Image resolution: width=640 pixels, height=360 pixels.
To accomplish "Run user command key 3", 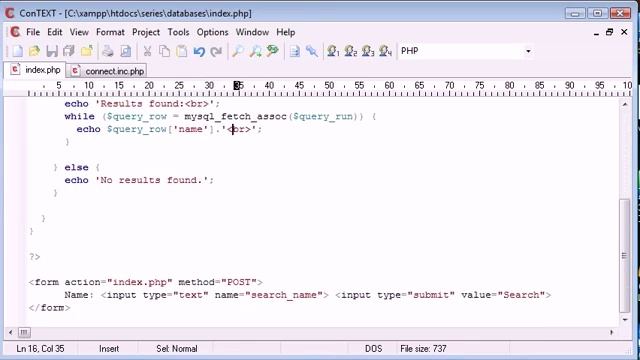I will coord(368,51).
